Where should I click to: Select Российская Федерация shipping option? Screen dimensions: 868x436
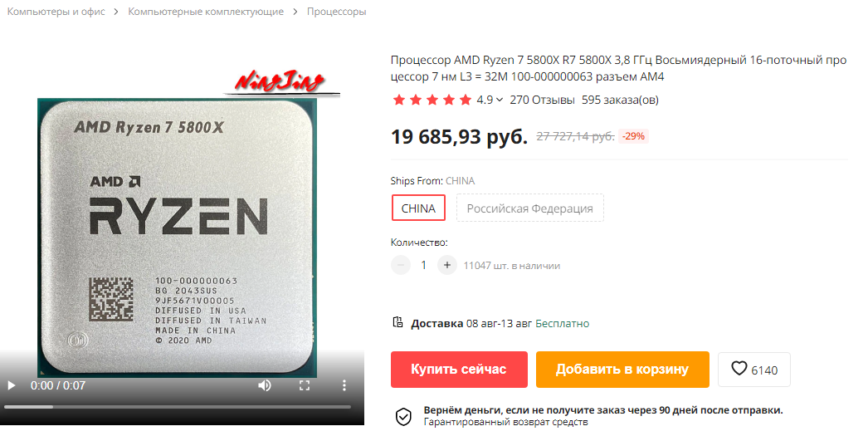(x=529, y=208)
